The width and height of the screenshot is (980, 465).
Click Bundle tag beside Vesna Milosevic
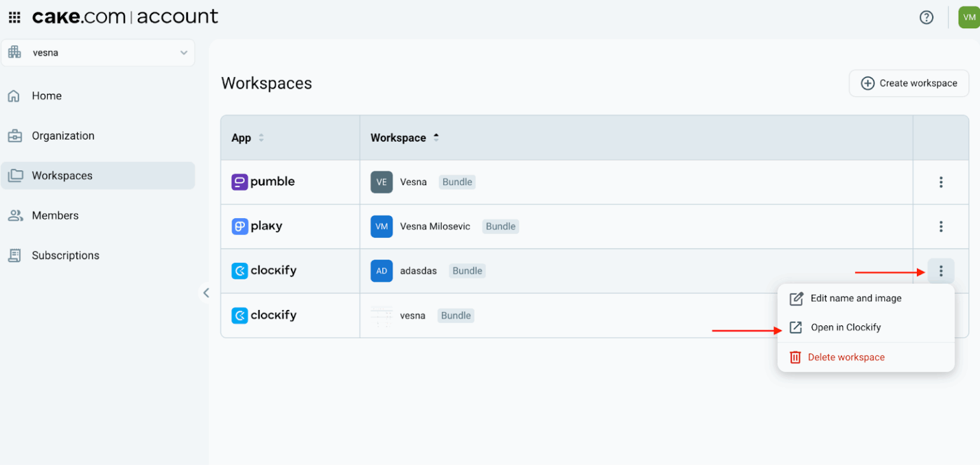(x=501, y=226)
